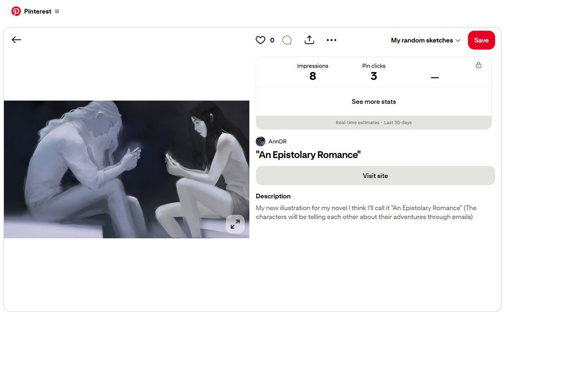Open the hamburger menu next to Pinterest
The height and width of the screenshot is (371, 588).
(57, 11)
